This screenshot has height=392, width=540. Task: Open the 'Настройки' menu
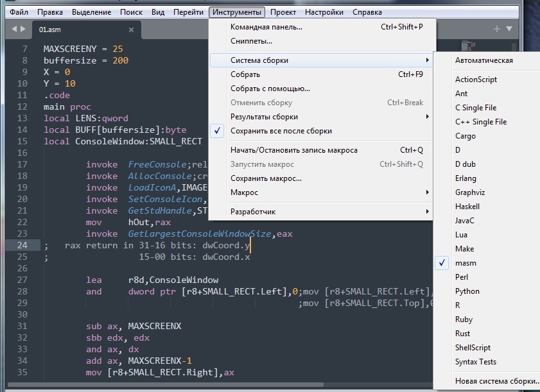324,12
